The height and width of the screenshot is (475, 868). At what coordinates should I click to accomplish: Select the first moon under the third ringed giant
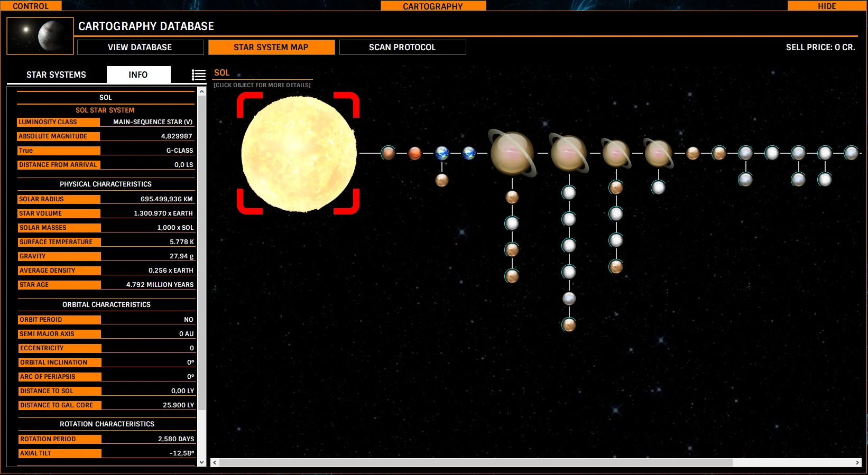coord(616,187)
